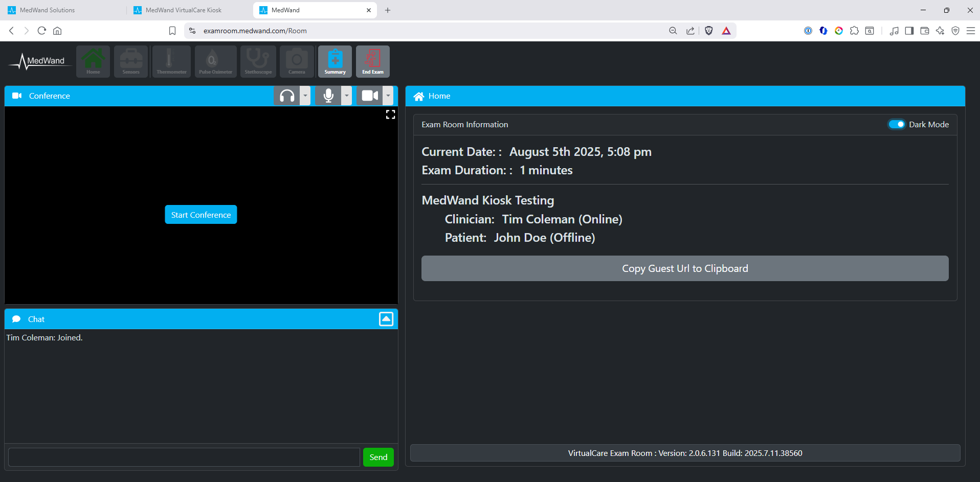Open the Camera tool
This screenshot has width=980, height=482.
[297, 61]
